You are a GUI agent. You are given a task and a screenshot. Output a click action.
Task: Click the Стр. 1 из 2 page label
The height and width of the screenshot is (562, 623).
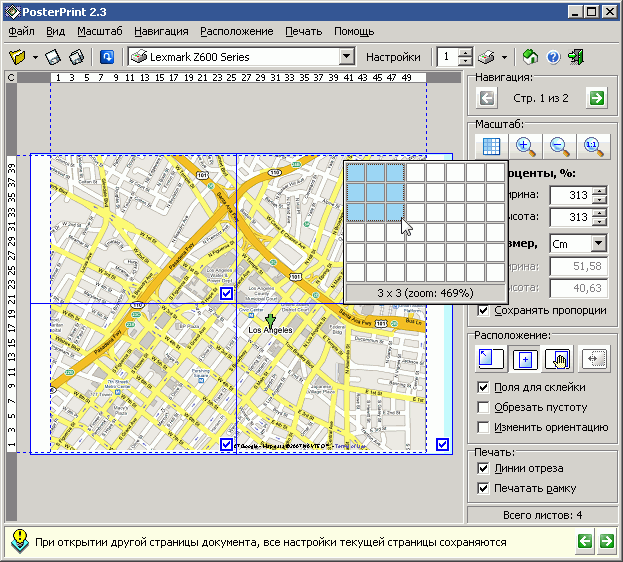click(541, 98)
